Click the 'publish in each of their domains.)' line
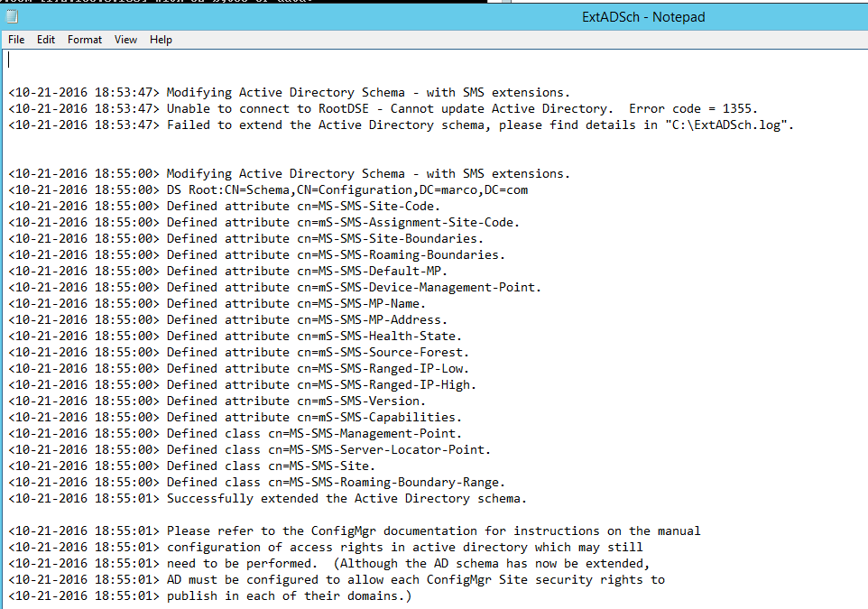The height and width of the screenshot is (609, 868). [210, 596]
